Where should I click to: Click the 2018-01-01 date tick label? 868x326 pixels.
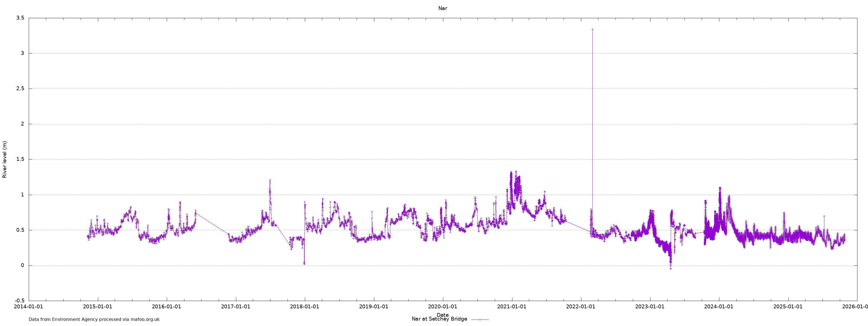(305, 307)
